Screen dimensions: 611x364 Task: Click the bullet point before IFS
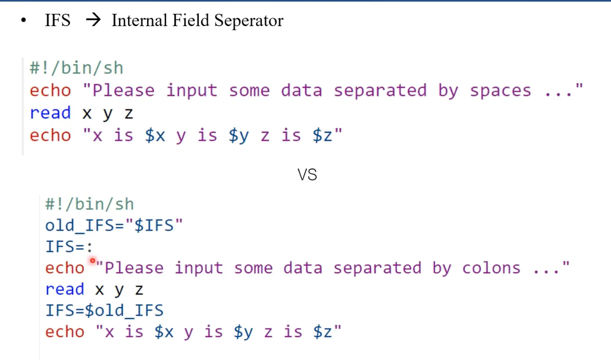(x=24, y=20)
